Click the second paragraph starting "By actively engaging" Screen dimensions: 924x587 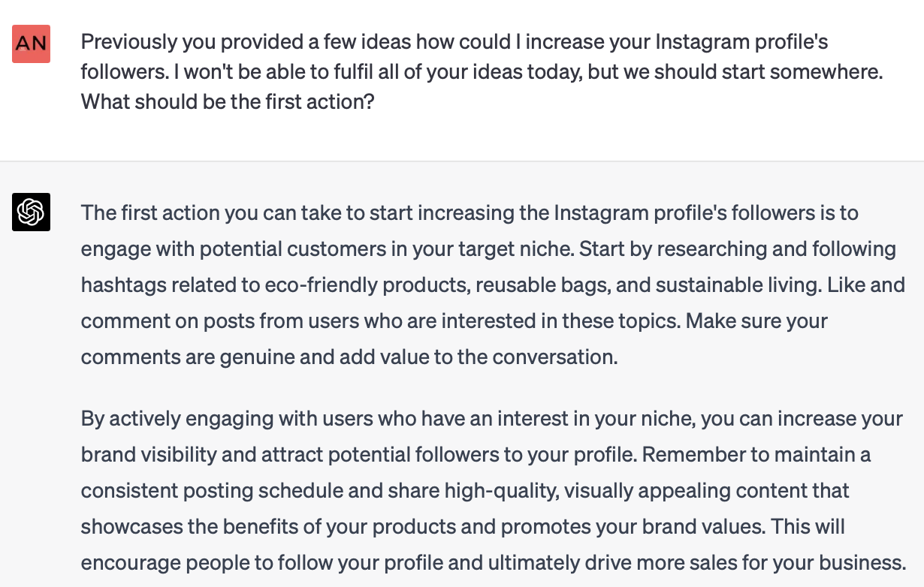pyautogui.click(x=492, y=490)
